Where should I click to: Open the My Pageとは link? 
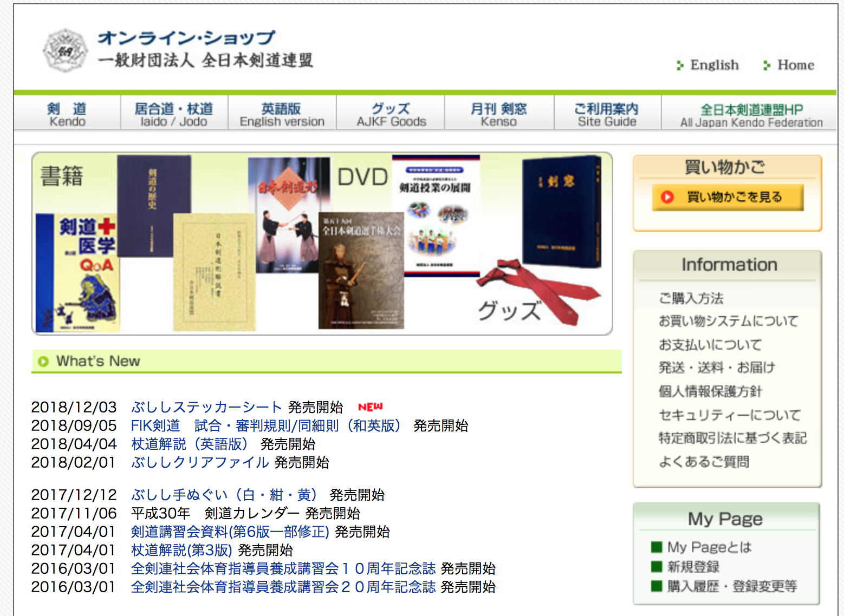pyautogui.click(x=709, y=547)
